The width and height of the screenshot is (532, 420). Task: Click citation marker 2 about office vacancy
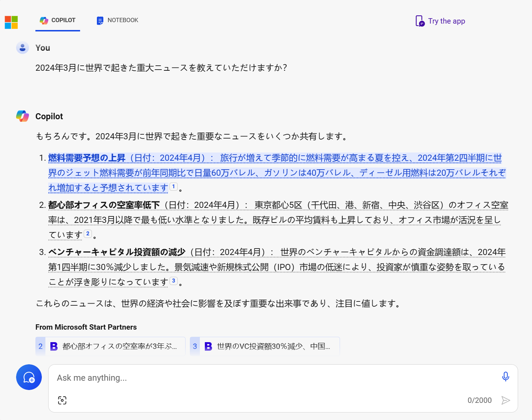pyautogui.click(x=88, y=233)
